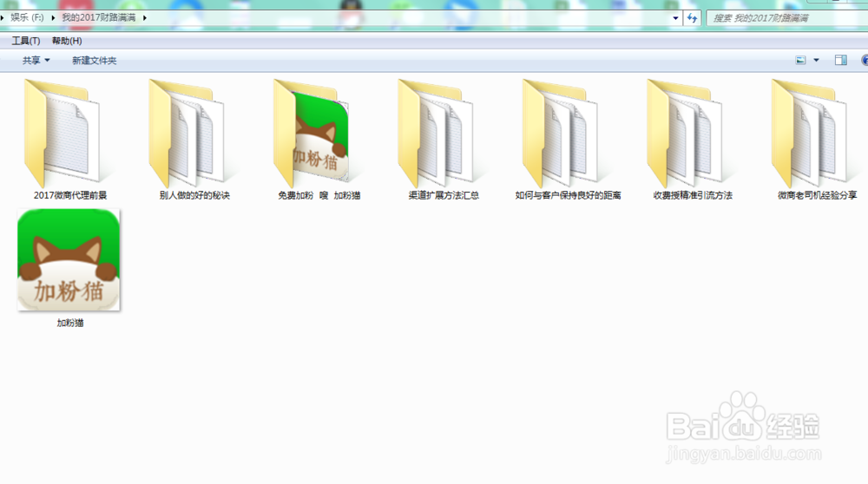
Task: Open the address bar history dropdown
Action: [x=675, y=17]
